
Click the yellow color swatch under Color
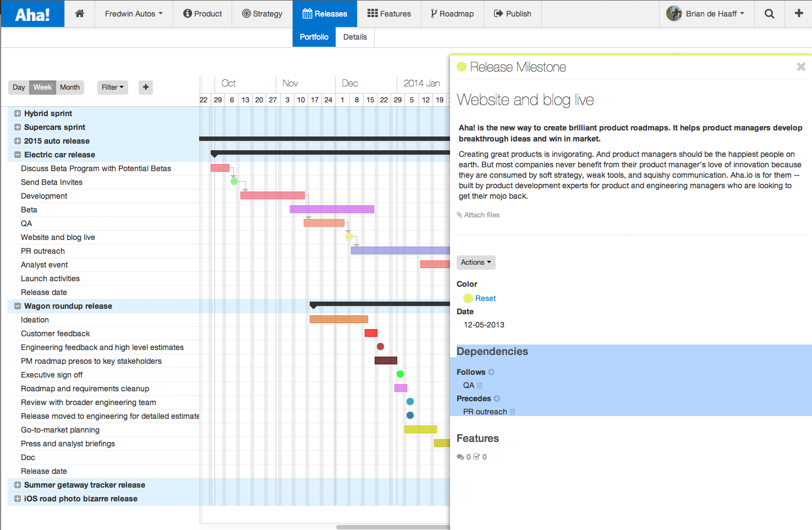468,298
